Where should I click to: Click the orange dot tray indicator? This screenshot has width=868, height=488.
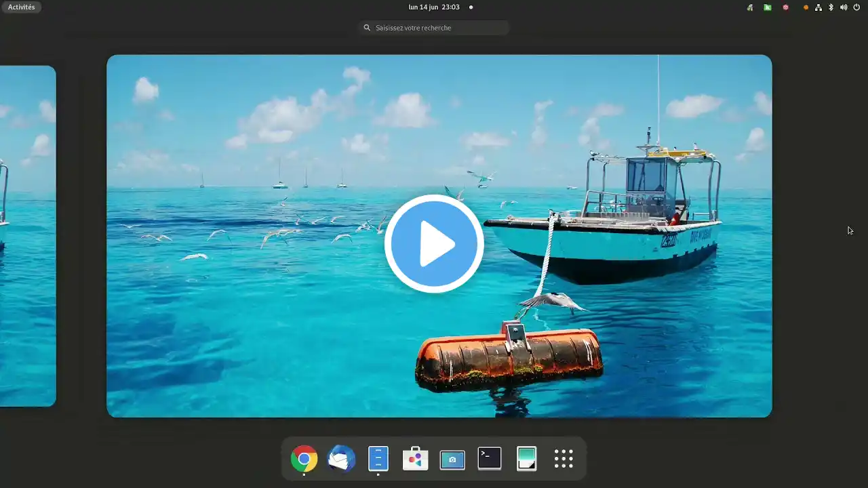tap(806, 7)
